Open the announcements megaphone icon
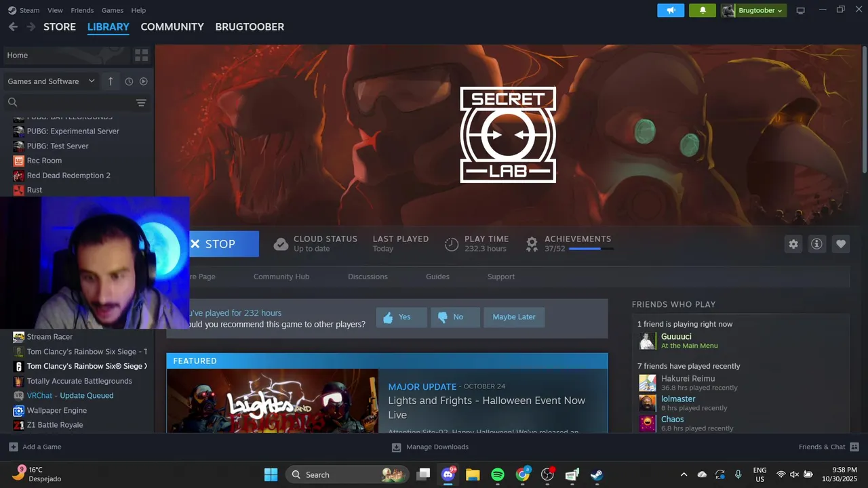 pos(671,10)
